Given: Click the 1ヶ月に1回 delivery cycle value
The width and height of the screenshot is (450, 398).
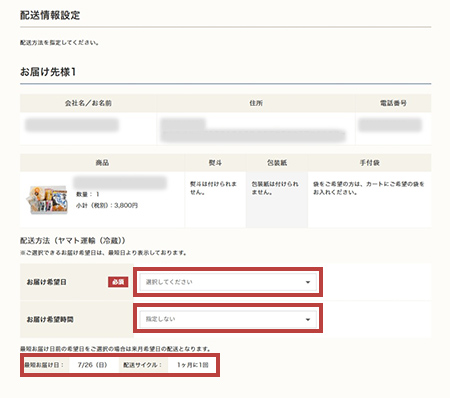Looking at the screenshot, I should coord(193,365).
